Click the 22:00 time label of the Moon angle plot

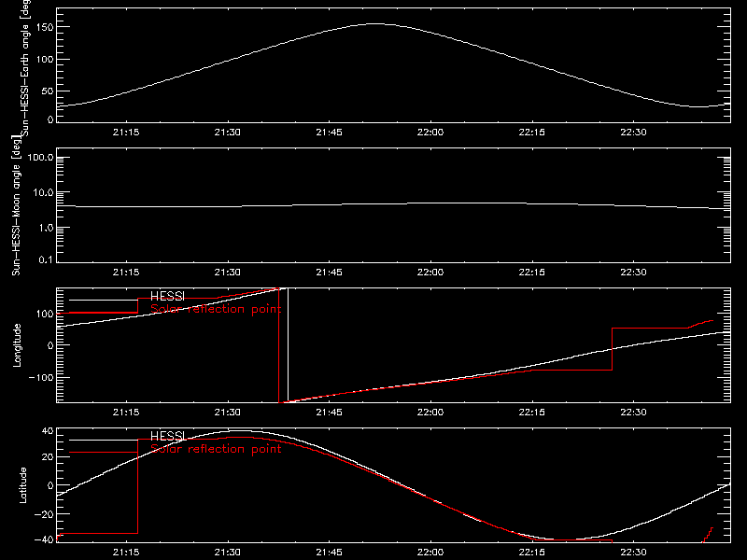click(x=430, y=273)
